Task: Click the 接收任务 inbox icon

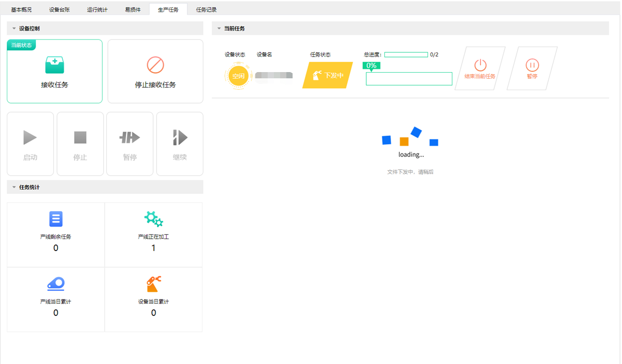Action: click(54, 65)
